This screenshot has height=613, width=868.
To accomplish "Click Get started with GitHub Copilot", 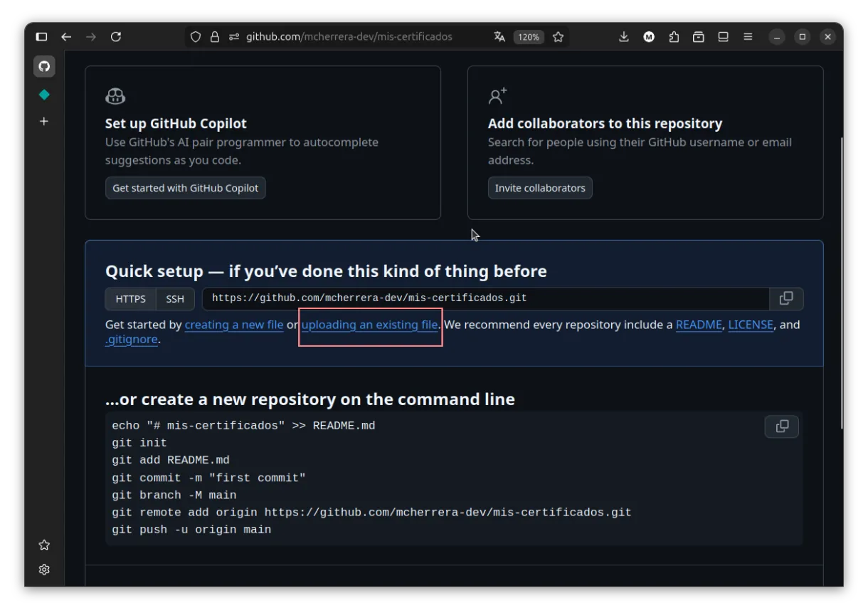I will point(186,188).
